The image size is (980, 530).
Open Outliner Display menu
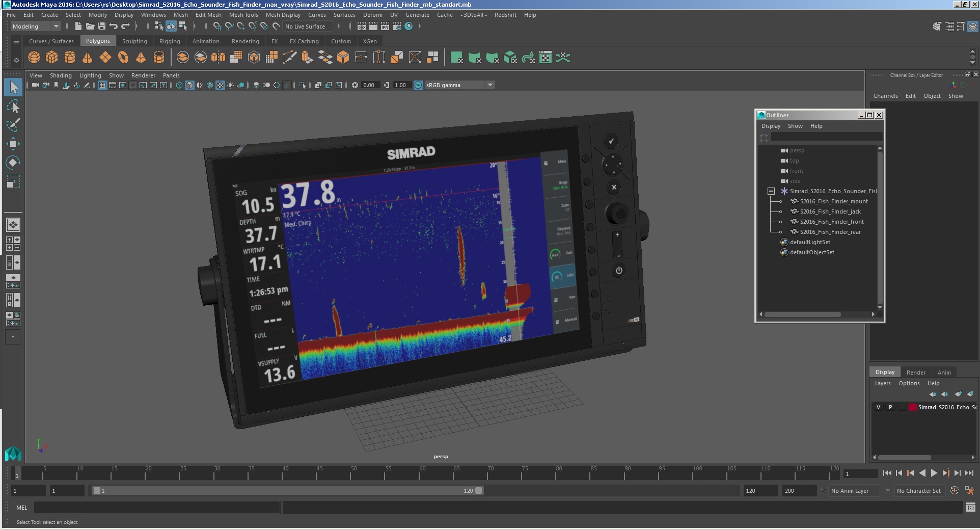coord(771,126)
